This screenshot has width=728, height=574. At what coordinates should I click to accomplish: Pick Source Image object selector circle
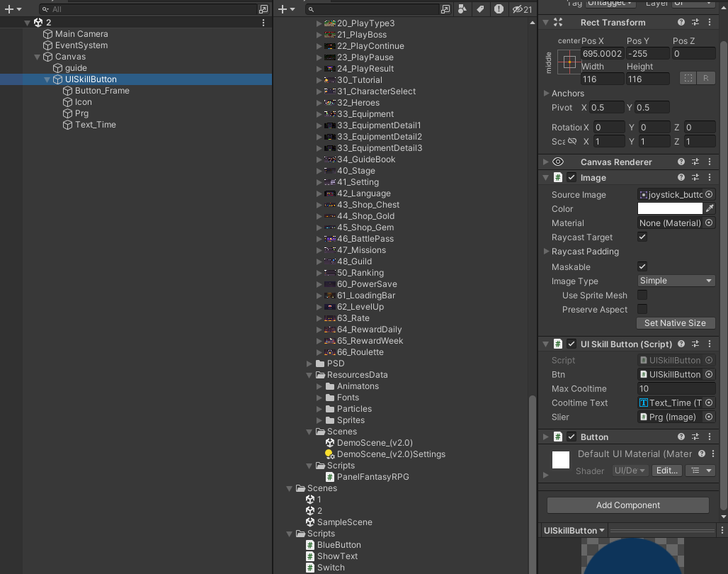click(709, 194)
